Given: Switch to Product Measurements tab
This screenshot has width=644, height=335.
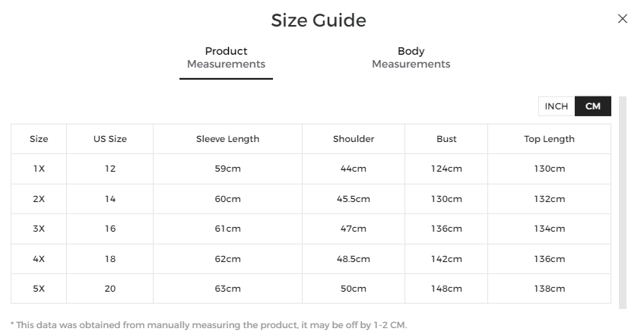Looking at the screenshot, I should point(226,58).
